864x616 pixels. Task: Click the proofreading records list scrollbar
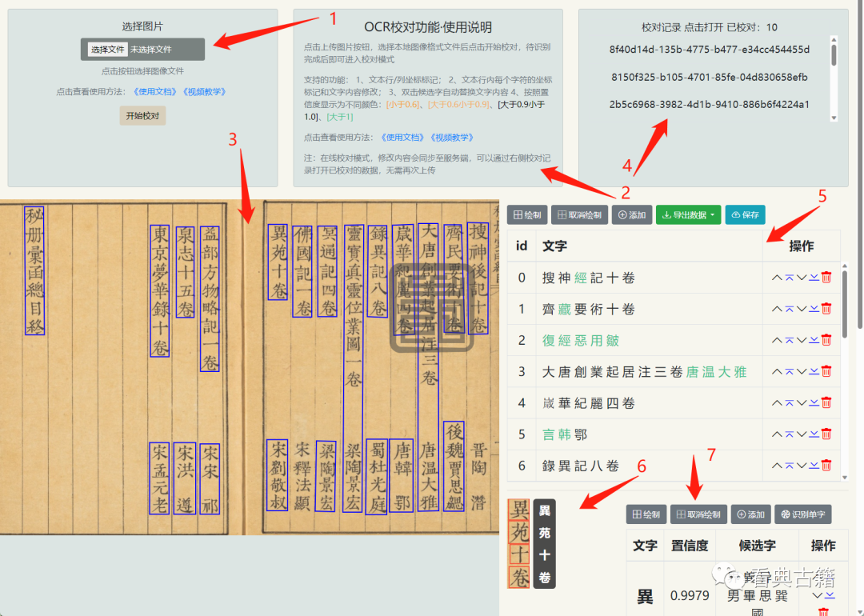(834, 54)
